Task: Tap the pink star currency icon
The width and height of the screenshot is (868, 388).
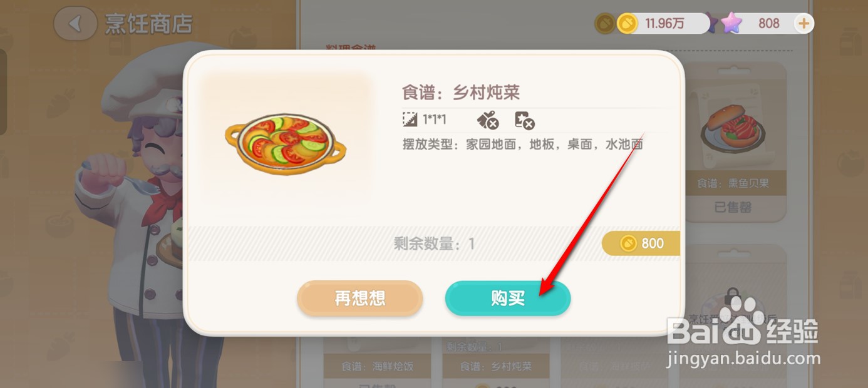Action: click(x=730, y=23)
